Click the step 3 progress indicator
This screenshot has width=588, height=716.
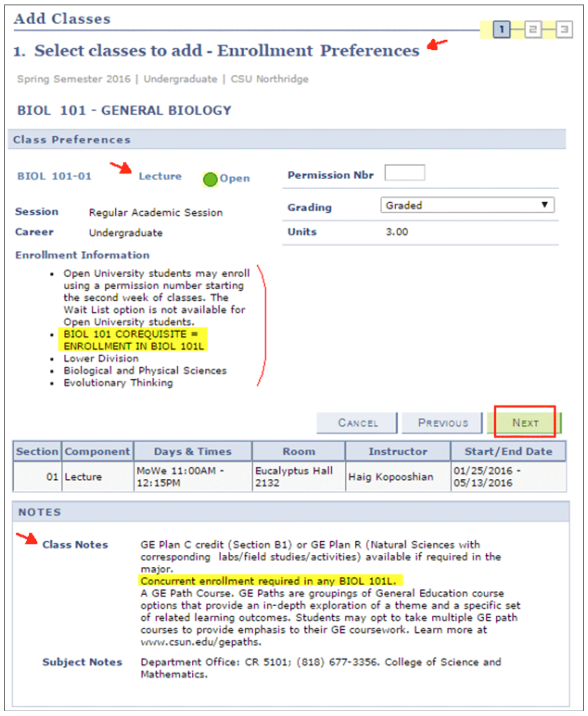564,29
